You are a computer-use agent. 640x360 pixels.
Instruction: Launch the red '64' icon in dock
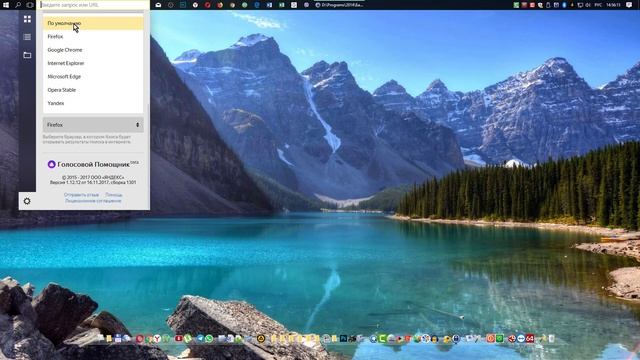click(530, 339)
